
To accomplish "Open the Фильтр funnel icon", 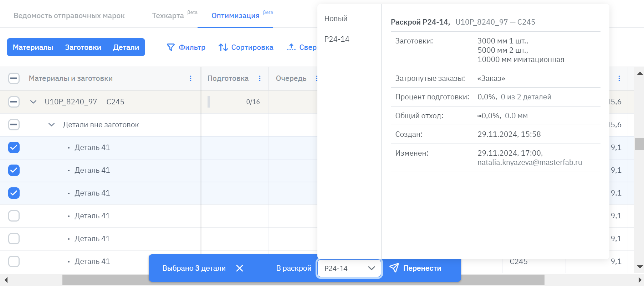I will [171, 47].
